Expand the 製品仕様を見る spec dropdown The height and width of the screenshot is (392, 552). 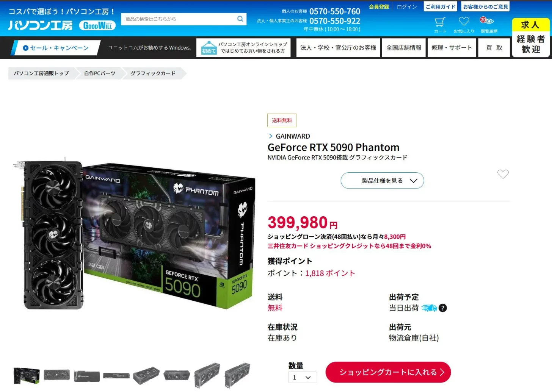click(x=382, y=181)
